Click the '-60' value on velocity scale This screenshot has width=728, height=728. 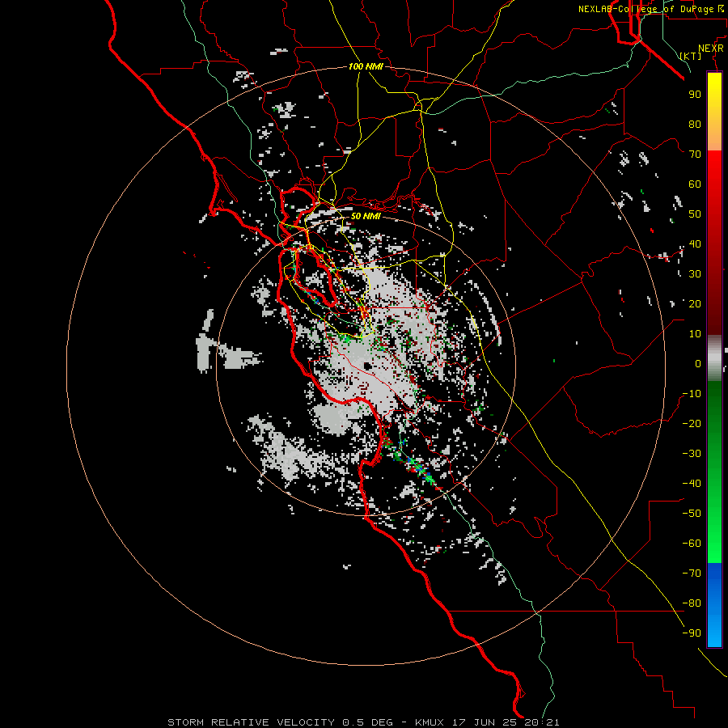click(692, 544)
